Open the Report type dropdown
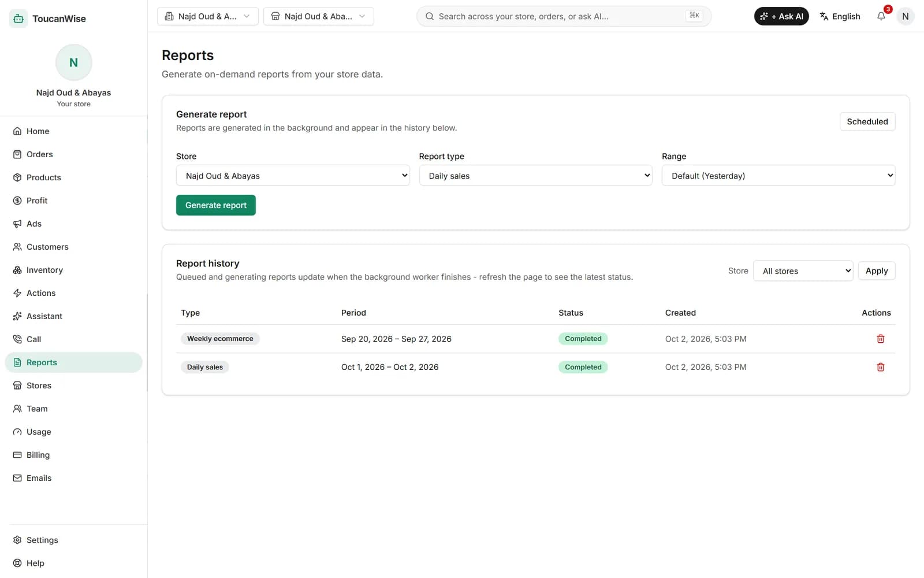The image size is (924, 578). click(x=536, y=175)
